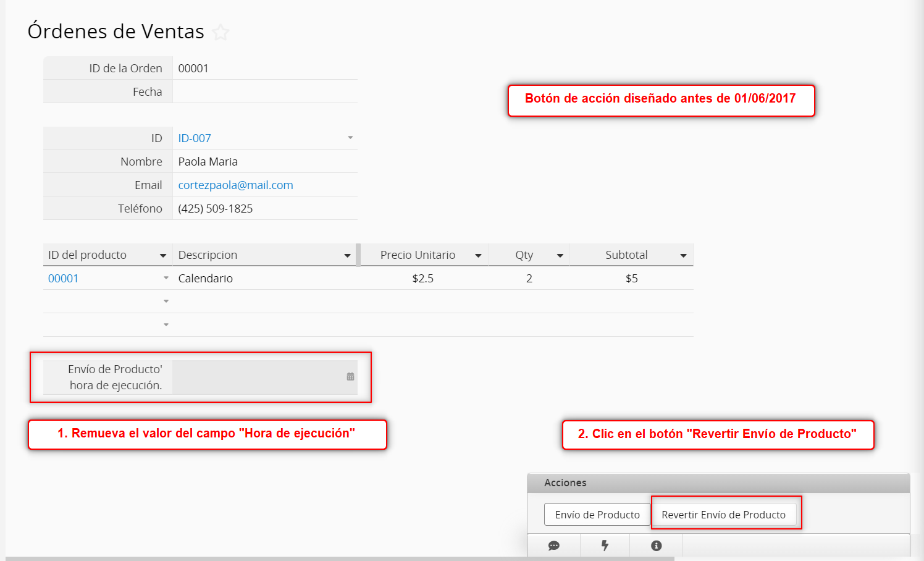Expand product dropdown in row 00001
The height and width of the screenshot is (561, 924).
(166, 278)
